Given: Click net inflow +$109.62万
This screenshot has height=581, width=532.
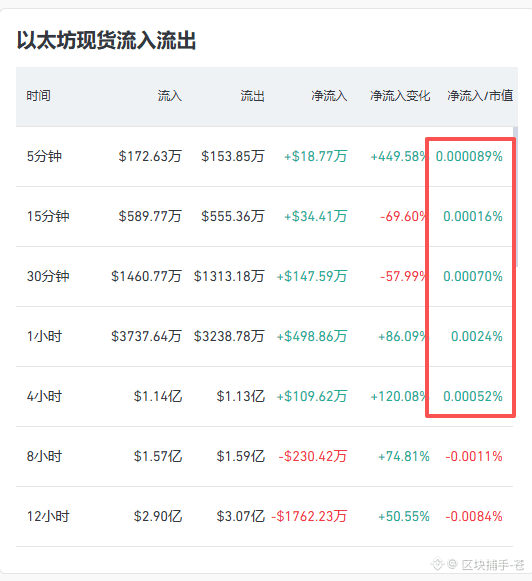Looking at the screenshot, I should tap(312, 396).
